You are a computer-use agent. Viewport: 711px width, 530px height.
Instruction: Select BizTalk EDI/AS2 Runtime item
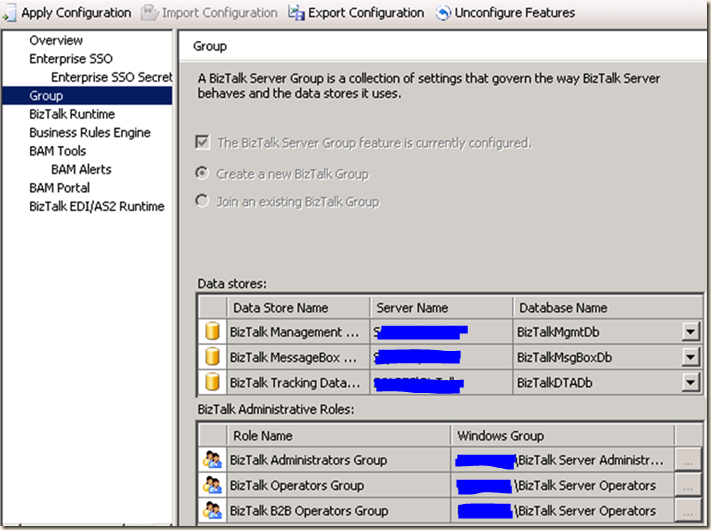pos(97,206)
